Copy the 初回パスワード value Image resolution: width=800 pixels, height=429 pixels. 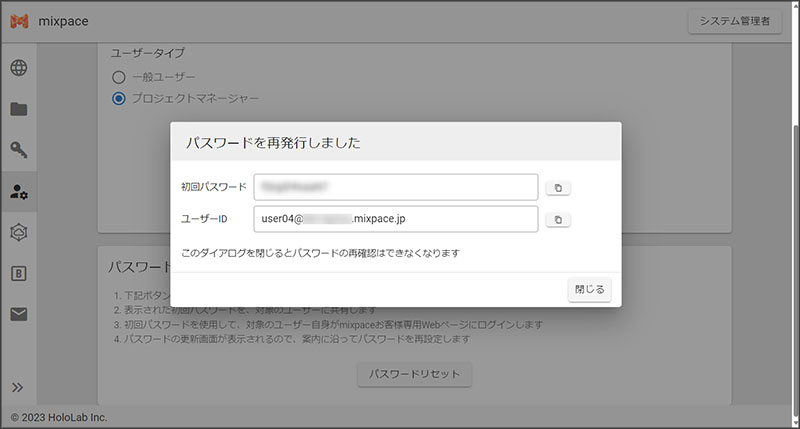click(558, 188)
